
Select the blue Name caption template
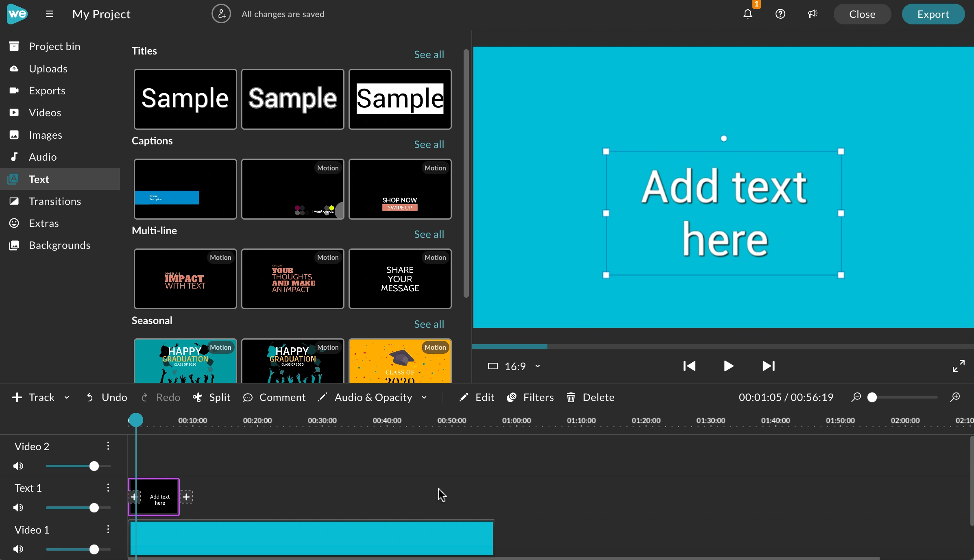coord(185,189)
